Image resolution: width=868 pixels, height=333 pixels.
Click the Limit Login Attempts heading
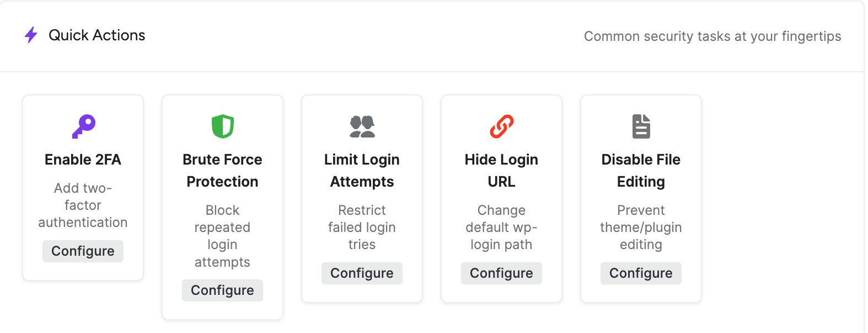[362, 171]
